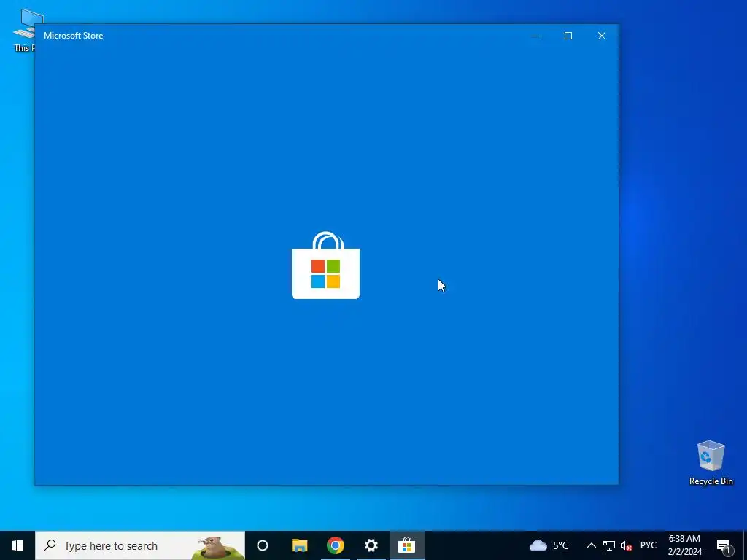Click the search box gopher illustration
747x560 pixels.
click(x=217, y=548)
